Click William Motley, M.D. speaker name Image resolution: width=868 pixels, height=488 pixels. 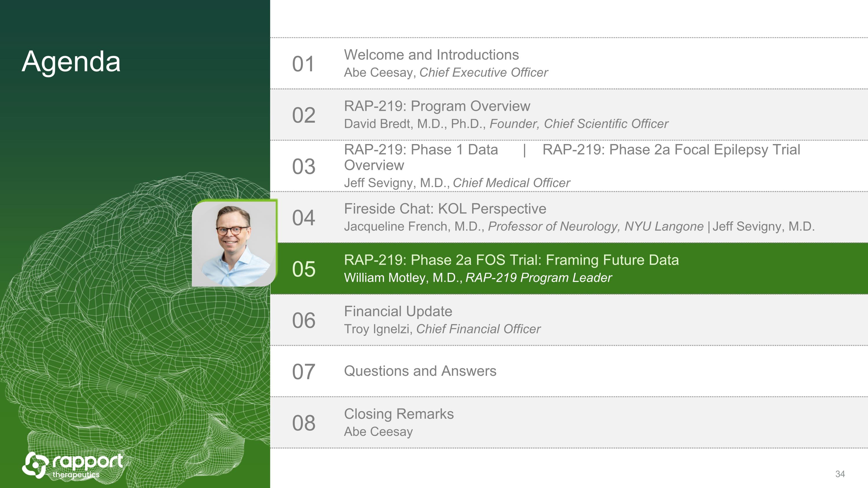(x=403, y=278)
